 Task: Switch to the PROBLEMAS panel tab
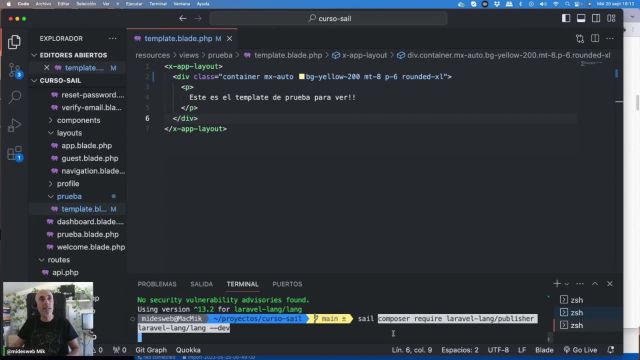click(157, 284)
